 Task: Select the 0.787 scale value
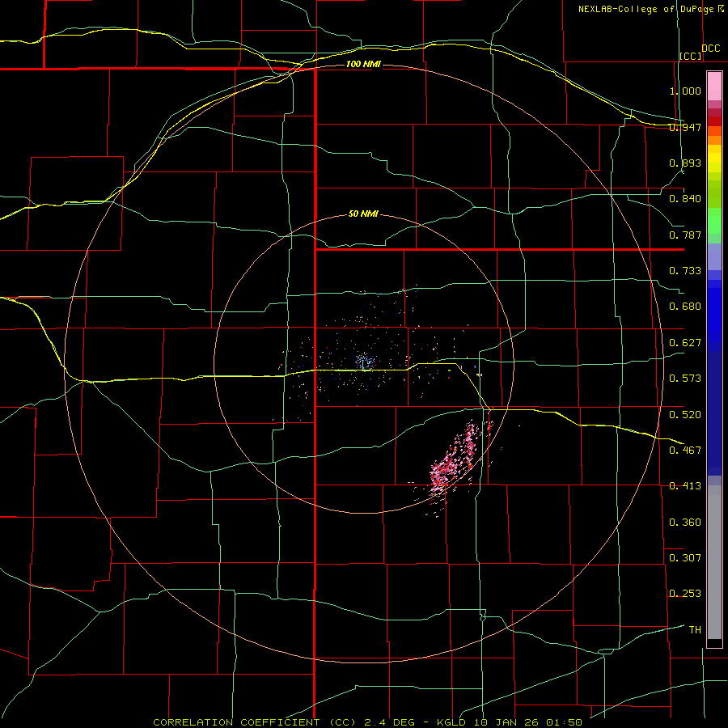click(685, 235)
